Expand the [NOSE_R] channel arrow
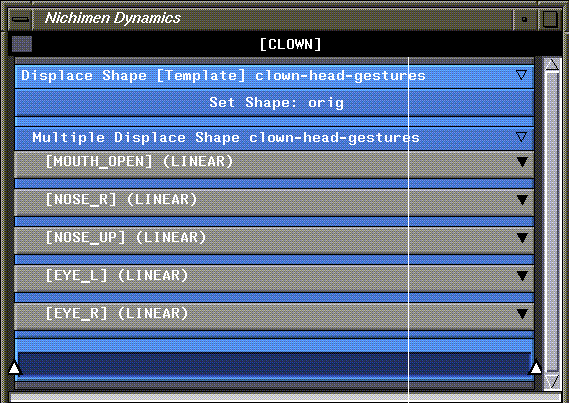This screenshot has width=569, height=403. (x=522, y=200)
